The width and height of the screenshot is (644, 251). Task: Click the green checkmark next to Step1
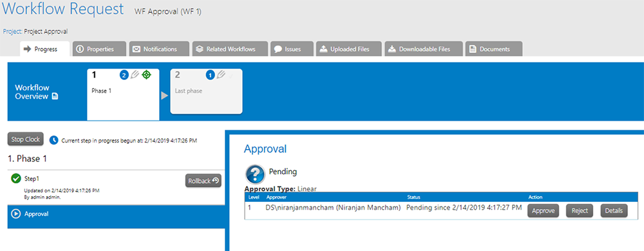pos(16,179)
